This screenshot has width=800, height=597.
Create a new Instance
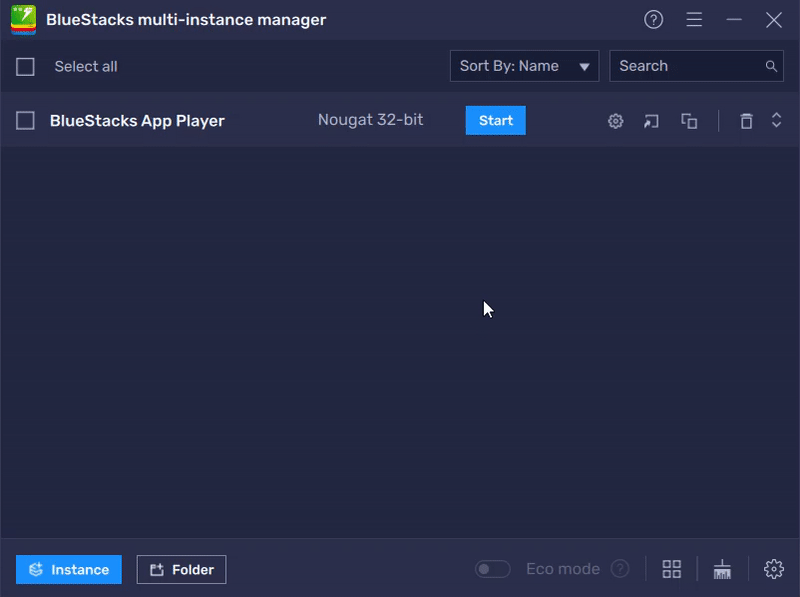(x=69, y=569)
